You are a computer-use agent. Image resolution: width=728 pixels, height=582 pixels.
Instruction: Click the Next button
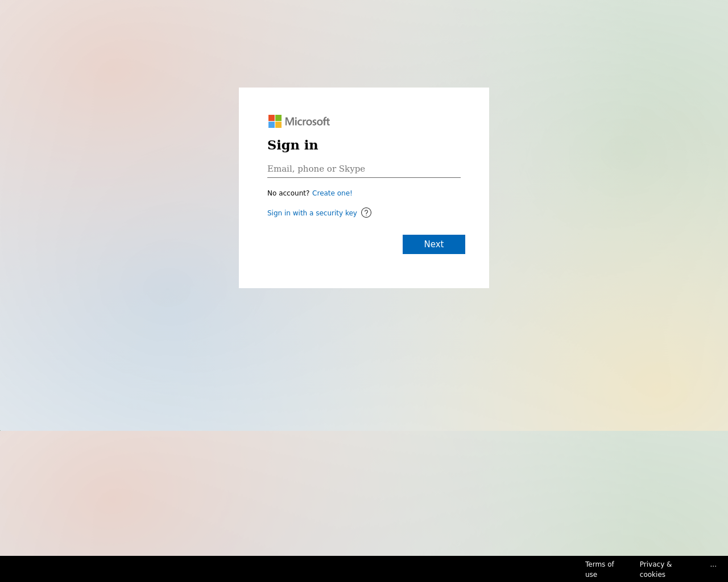[x=434, y=244]
